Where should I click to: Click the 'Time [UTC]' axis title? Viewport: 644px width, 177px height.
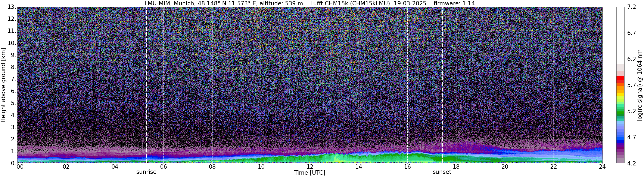[x=309, y=173]
